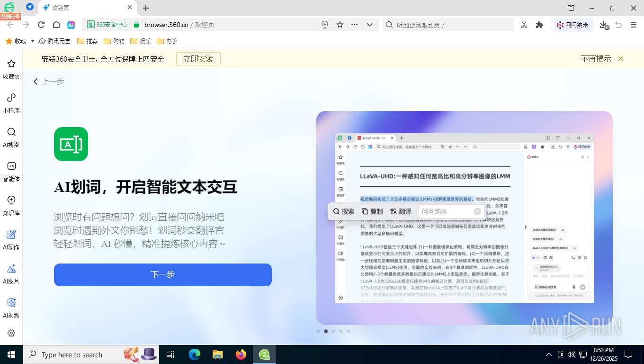Open the 购物 bookmark folder
This screenshot has width=644, height=364.
point(114,41)
